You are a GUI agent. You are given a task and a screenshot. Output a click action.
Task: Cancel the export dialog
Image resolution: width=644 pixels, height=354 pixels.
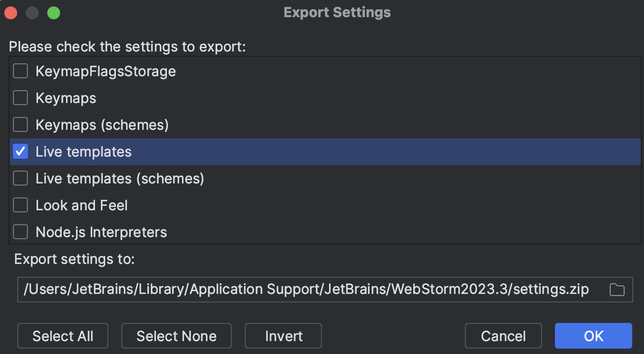click(x=503, y=336)
